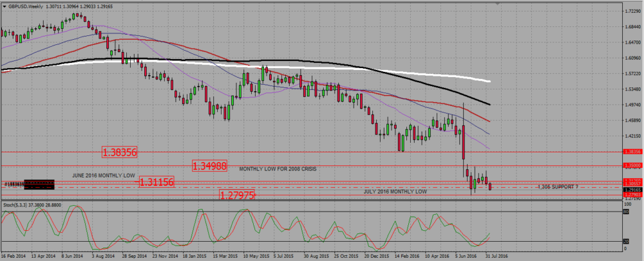Click the 1.45890 price scale value

(x=633, y=120)
